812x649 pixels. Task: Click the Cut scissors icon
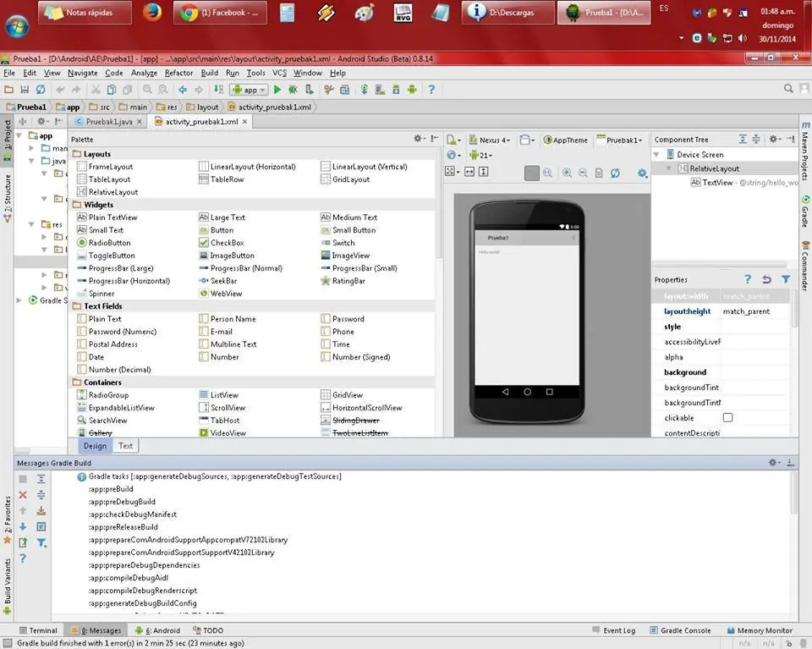(96, 90)
